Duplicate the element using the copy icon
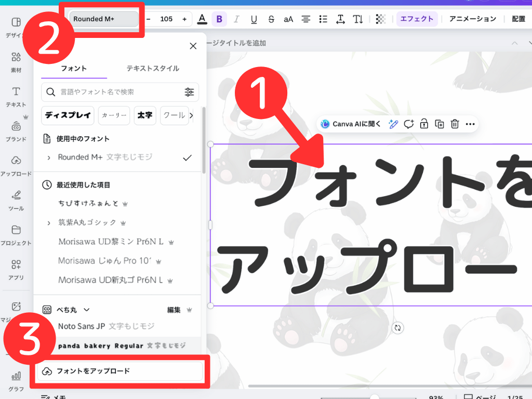 (x=439, y=124)
